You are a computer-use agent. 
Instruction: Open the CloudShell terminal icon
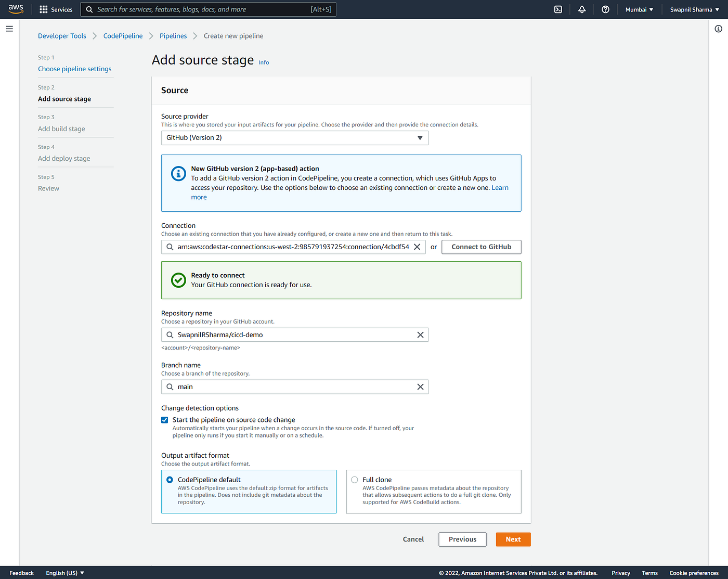558,9
